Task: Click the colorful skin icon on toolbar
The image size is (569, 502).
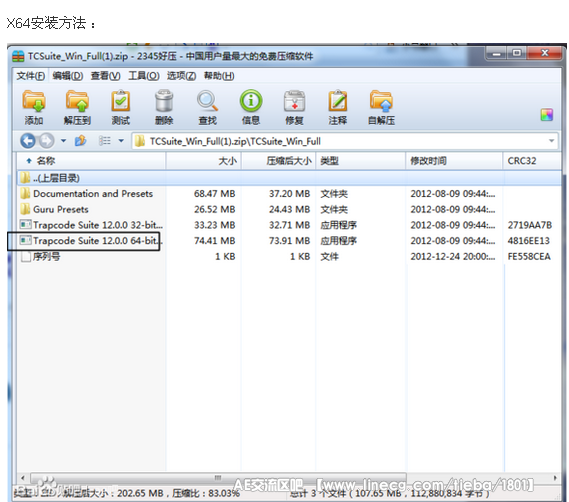Action: (547, 115)
